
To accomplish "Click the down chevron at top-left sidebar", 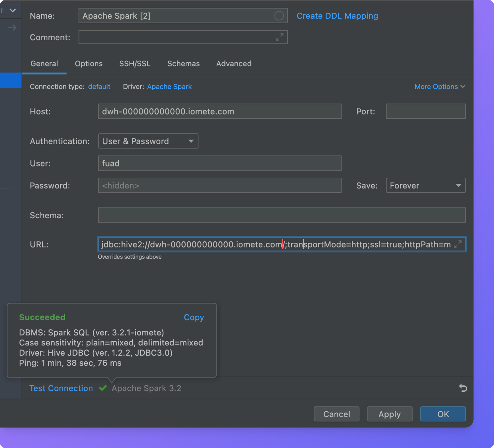I will (x=13, y=10).
